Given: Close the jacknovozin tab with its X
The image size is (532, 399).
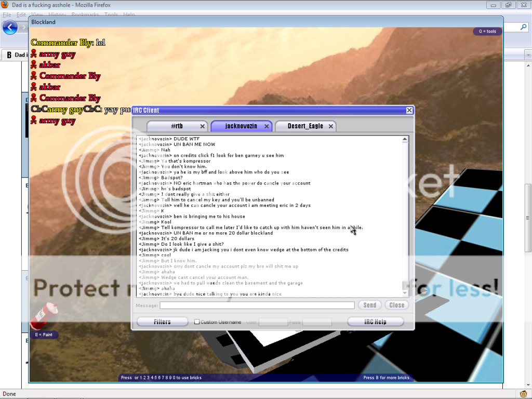Looking at the screenshot, I should click(267, 126).
